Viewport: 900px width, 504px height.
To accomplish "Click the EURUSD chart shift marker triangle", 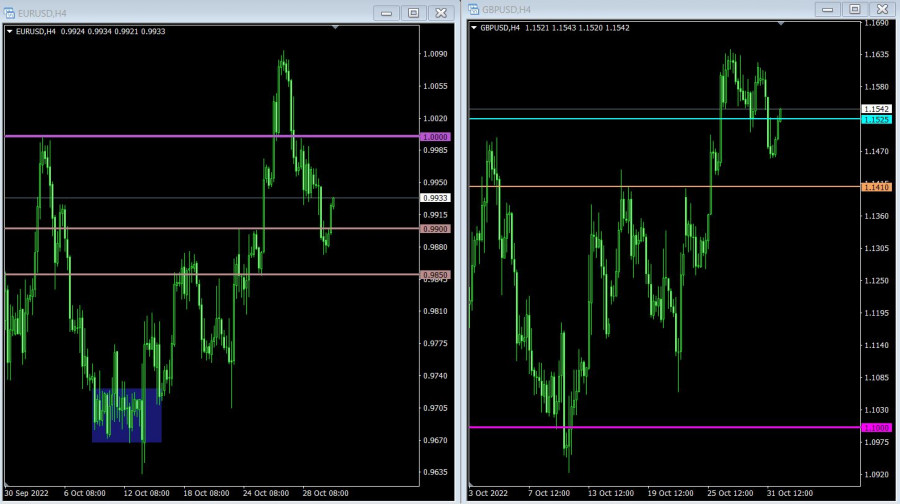I will click(x=335, y=28).
